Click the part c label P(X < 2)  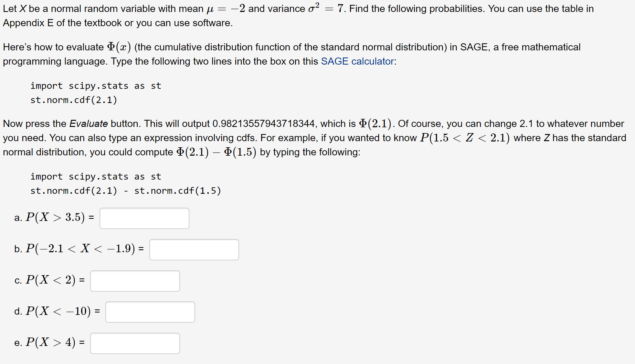point(50,280)
